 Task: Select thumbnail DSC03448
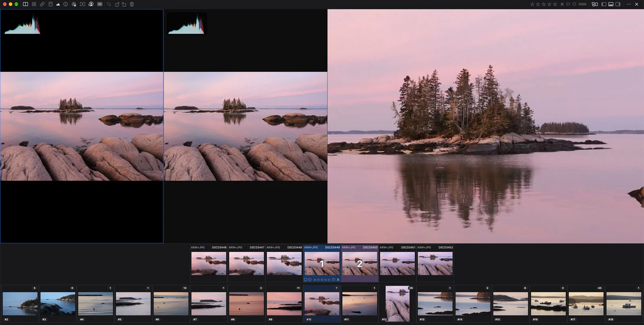[x=284, y=263]
